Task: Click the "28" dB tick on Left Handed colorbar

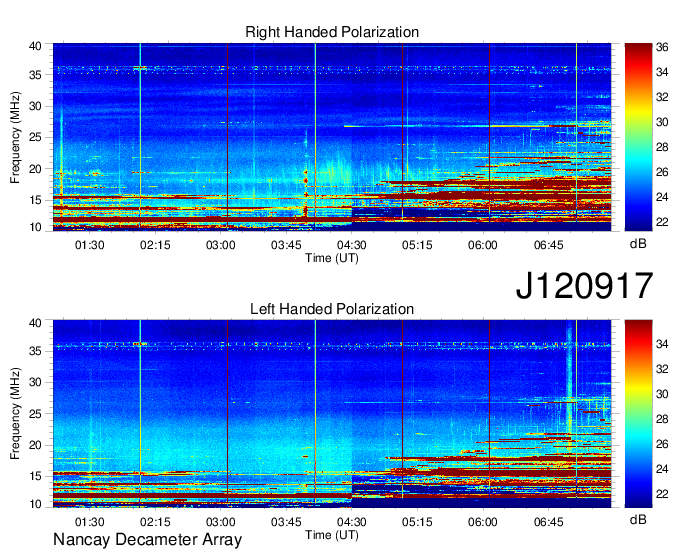Action: pyautogui.click(x=662, y=419)
